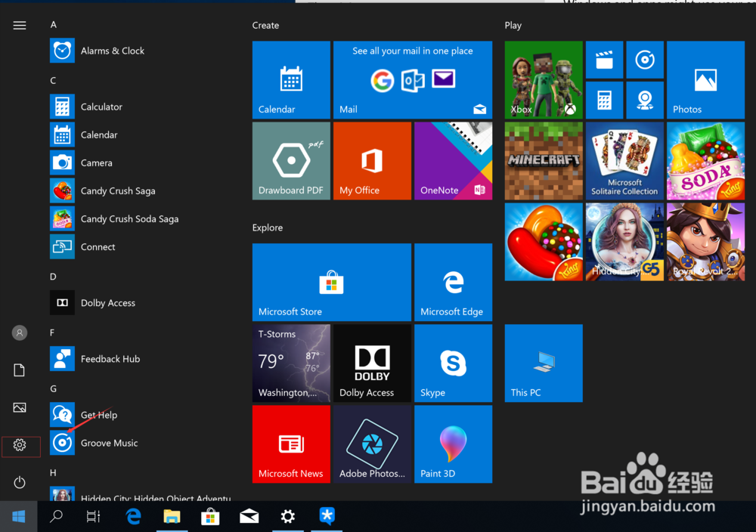Open Mail from the taskbar
Image resolution: width=756 pixels, height=532 pixels.
pos(249,517)
